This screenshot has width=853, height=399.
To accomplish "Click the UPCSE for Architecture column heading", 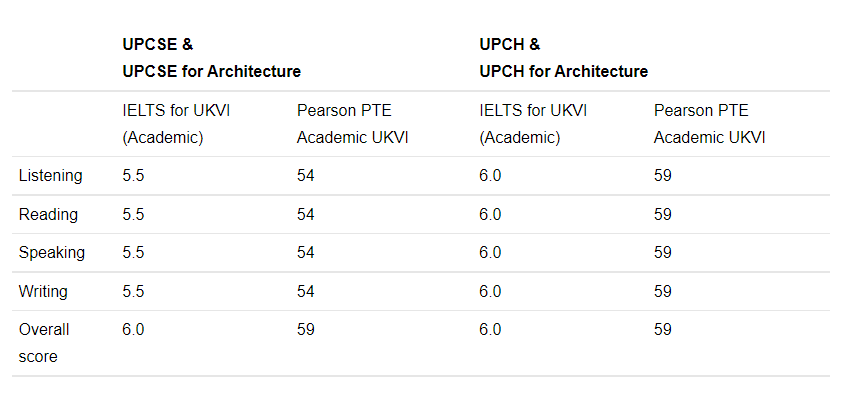I will (x=212, y=58).
